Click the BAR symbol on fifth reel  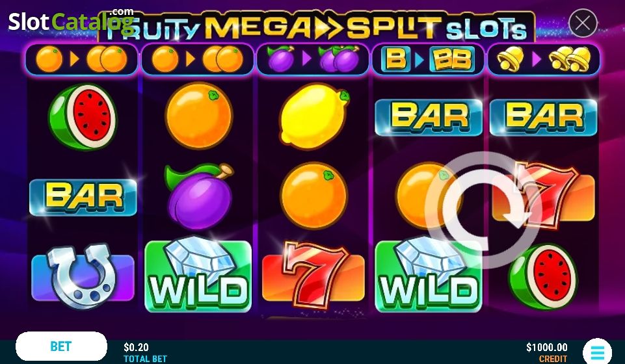click(x=543, y=117)
